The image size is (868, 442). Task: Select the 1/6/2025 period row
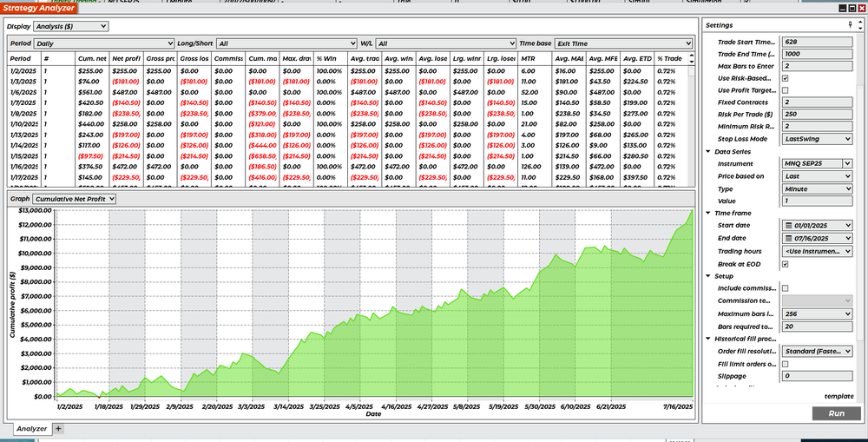click(349, 93)
